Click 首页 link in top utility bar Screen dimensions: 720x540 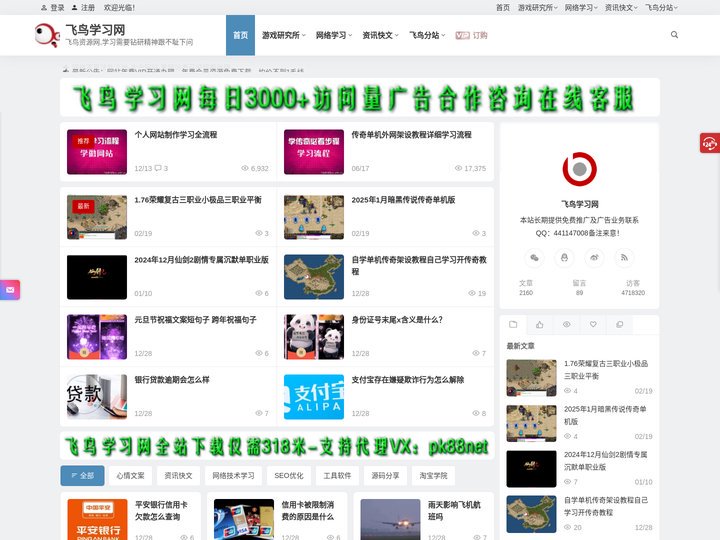pos(503,7)
